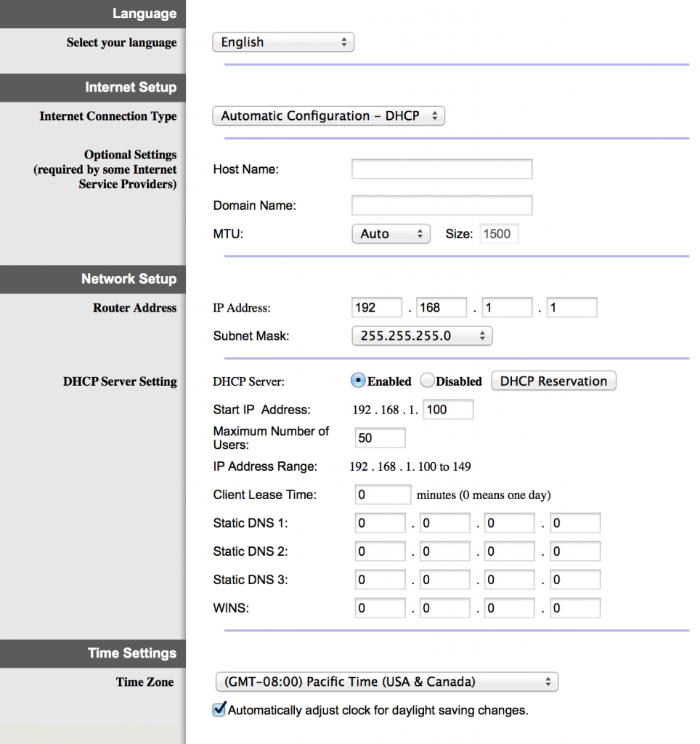This screenshot has width=700, height=744.
Task: Click the Domain Name text field
Action: click(x=441, y=206)
